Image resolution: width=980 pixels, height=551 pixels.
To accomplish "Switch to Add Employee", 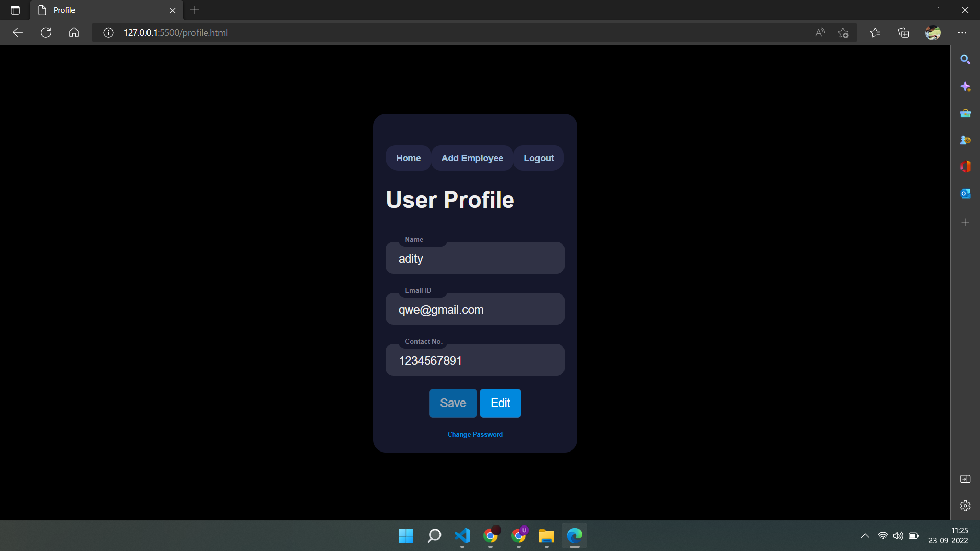I will (x=472, y=158).
